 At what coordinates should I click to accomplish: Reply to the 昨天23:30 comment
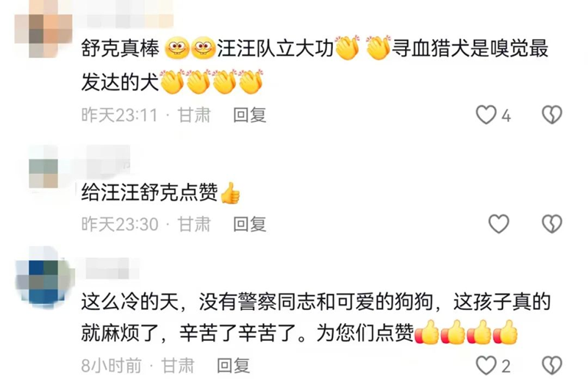[x=250, y=224]
